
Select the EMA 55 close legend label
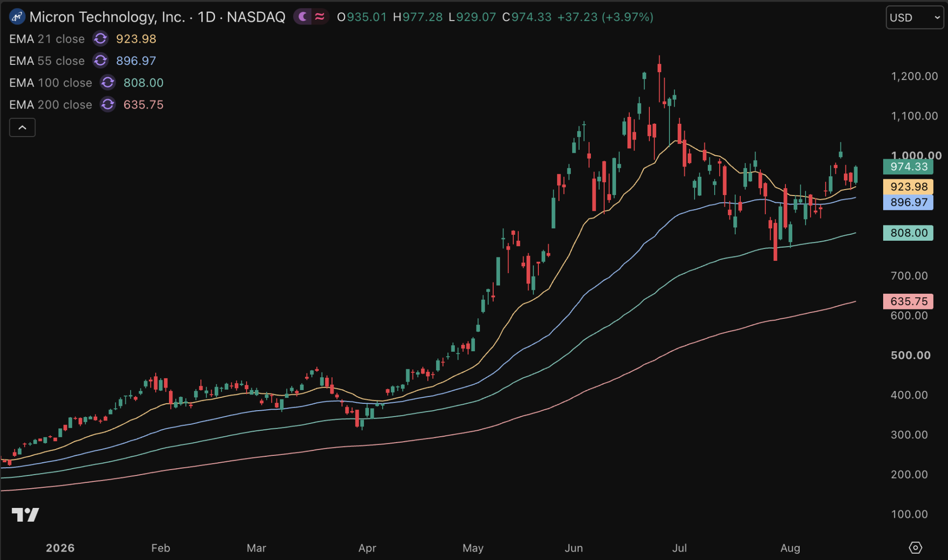[47, 61]
